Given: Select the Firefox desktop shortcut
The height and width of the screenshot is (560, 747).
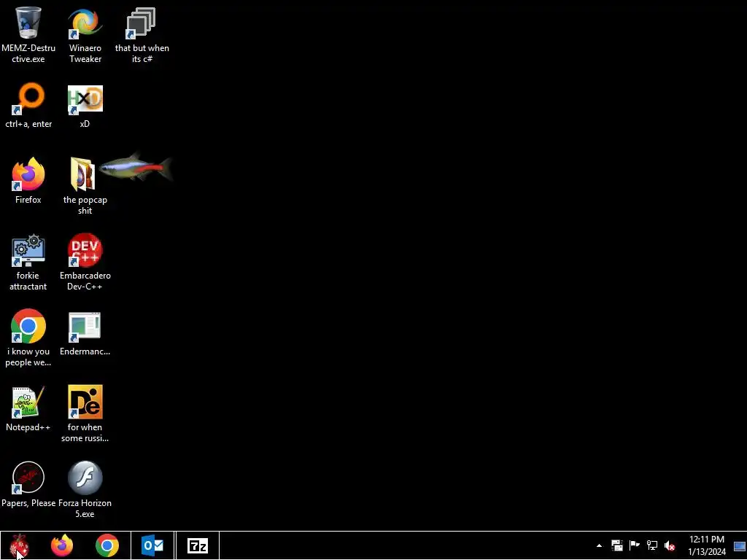Looking at the screenshot, I should pyautogui.click(x=28, y=174).
